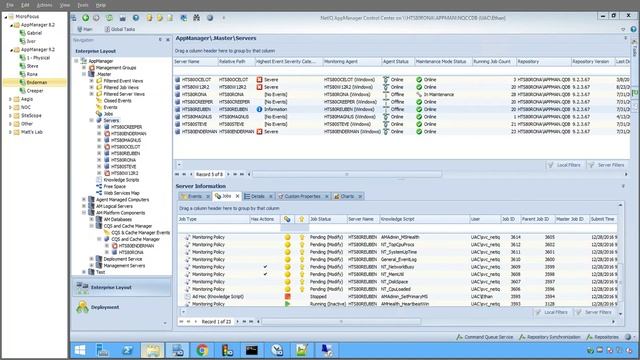Click the green refresh icon in toolbar
The width and height of the screenshot is (640, 360).
109,18
